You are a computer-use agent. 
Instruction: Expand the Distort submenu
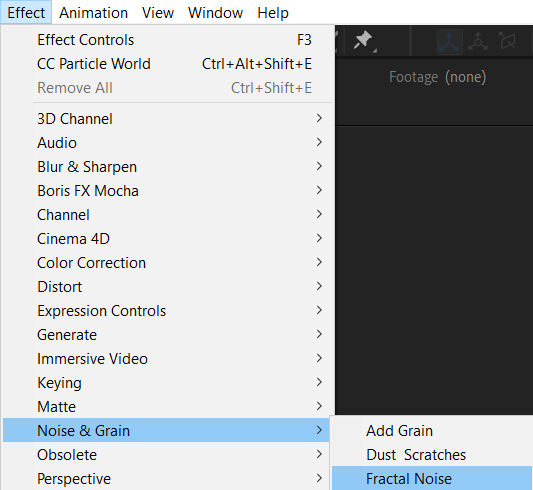tap(167, 287)
